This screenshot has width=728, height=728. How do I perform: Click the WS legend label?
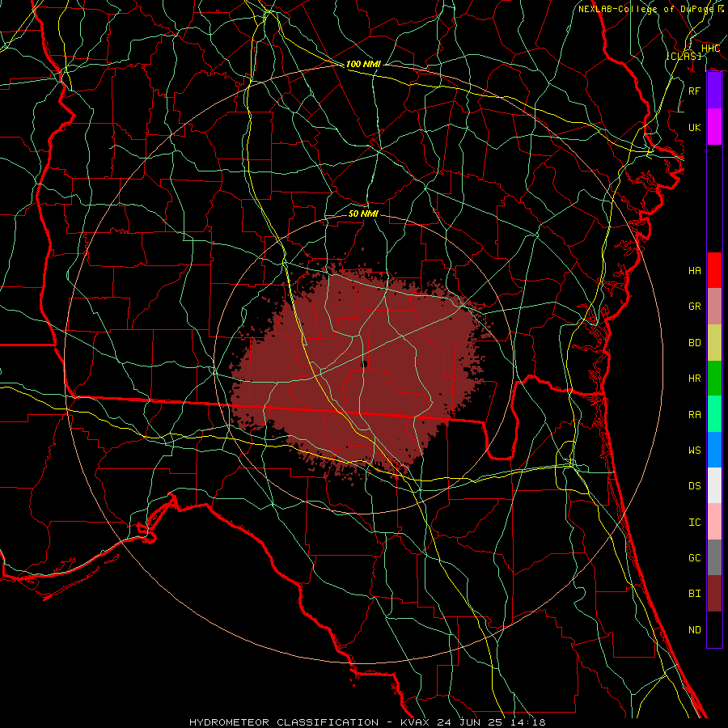point(694,451)
